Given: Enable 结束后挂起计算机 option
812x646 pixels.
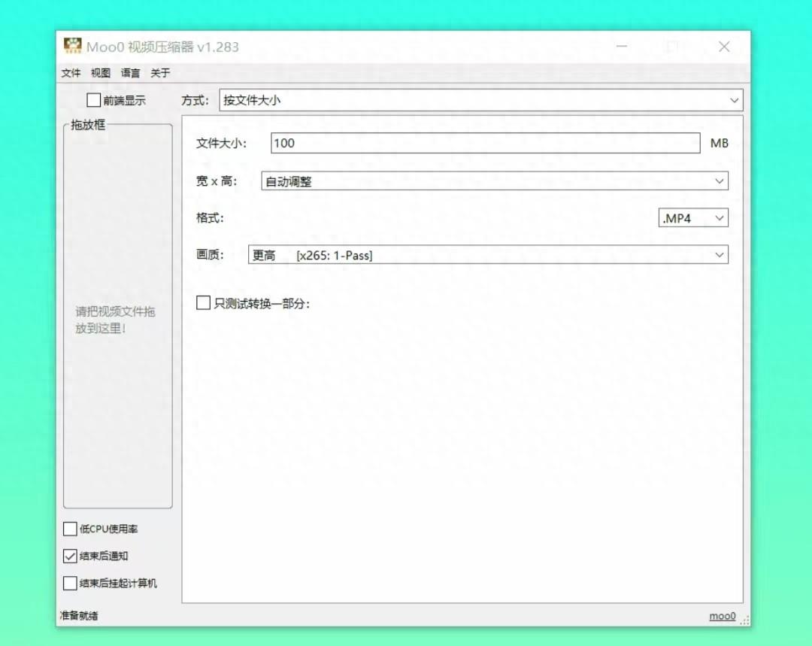Looking at the screenshot, I should pos(70,584).
